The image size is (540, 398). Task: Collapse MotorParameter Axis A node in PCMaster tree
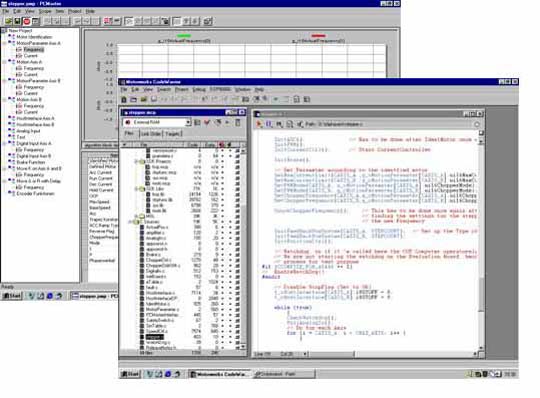tap(4, 43)
